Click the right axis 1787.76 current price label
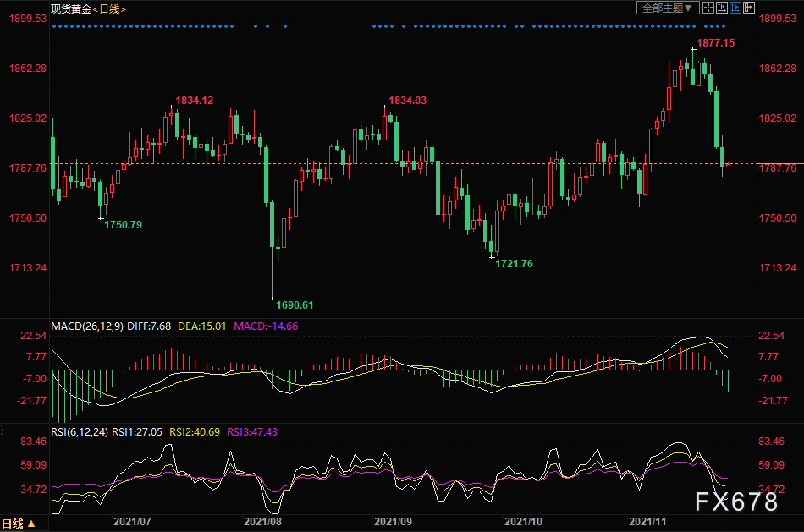The image size is (804, 532). (x=778, y=168)
